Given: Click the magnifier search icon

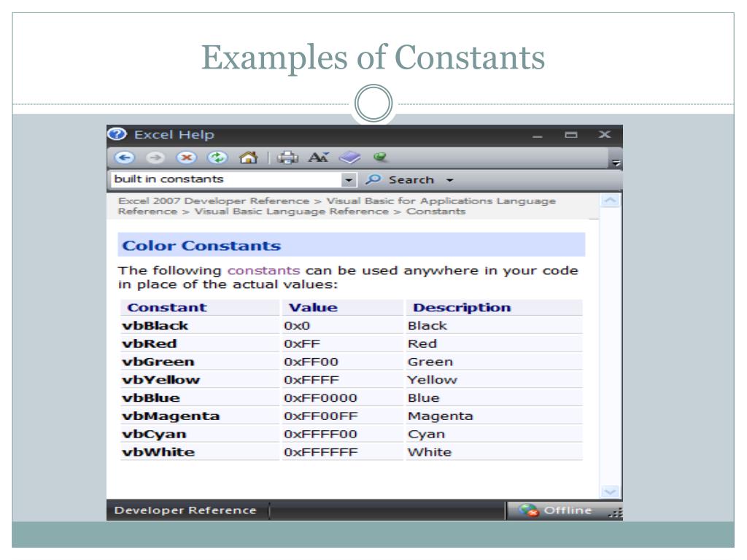Looking at the screenshot, I should click(373, 179).
